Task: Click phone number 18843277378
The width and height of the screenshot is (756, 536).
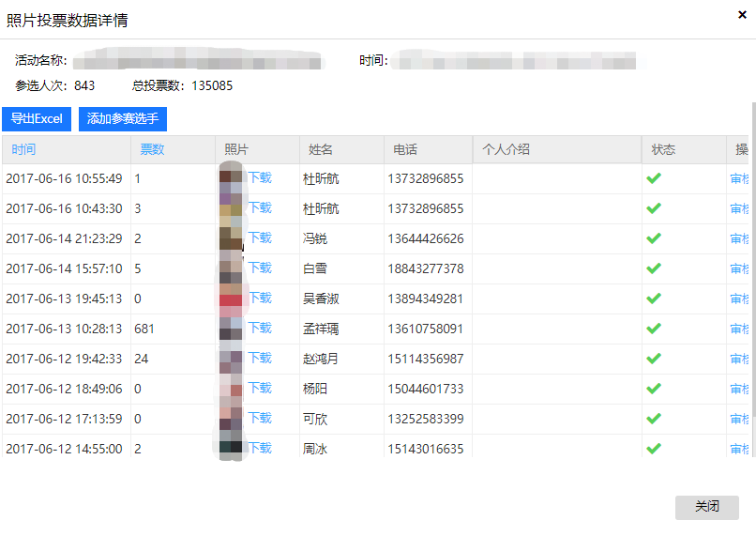Action: tap(426, 268)
